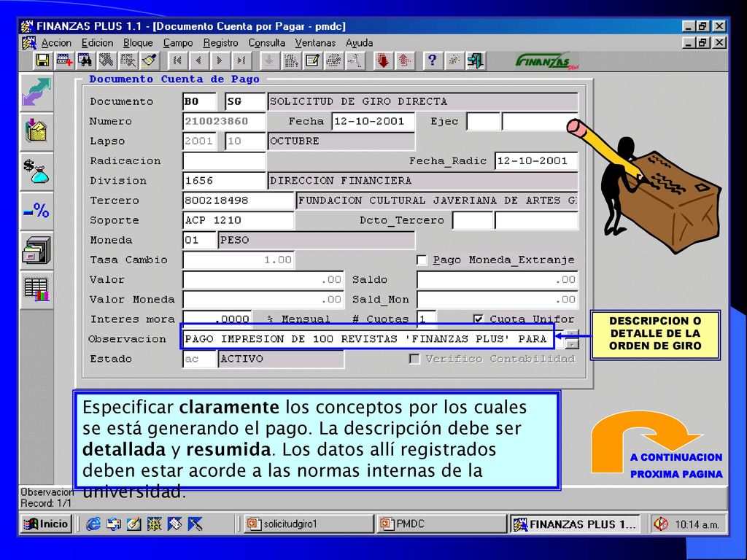
Task: Click the exit door icon in toolbar
Action: pyautogui.click(x=475, y=61)
